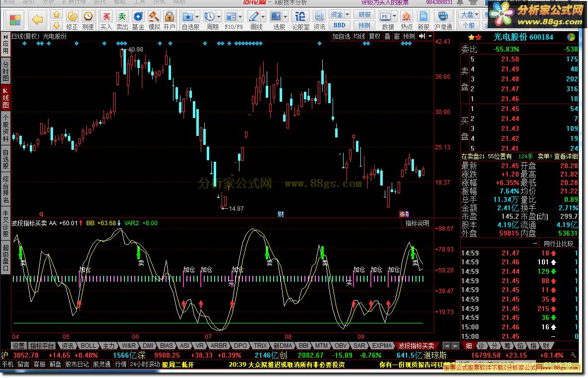Click the 设置 settings button under chart

point(18,346)
